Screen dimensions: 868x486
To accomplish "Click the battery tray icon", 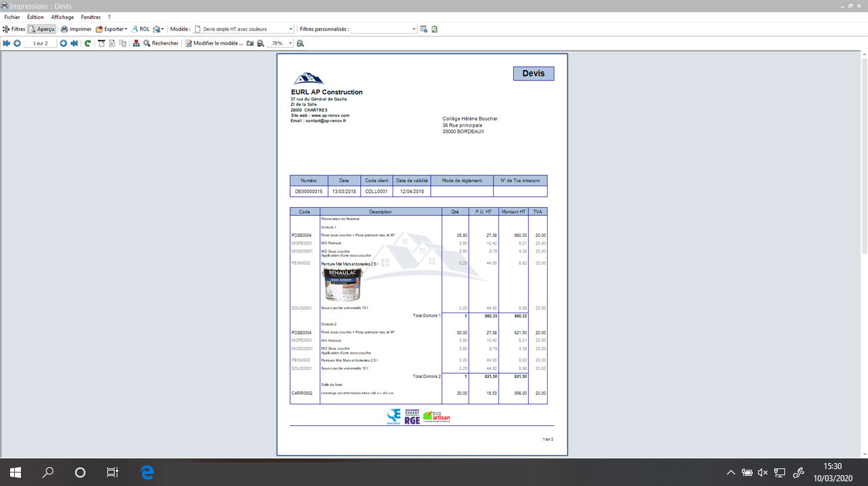I will pyautogui.click(x=747, y=473).
